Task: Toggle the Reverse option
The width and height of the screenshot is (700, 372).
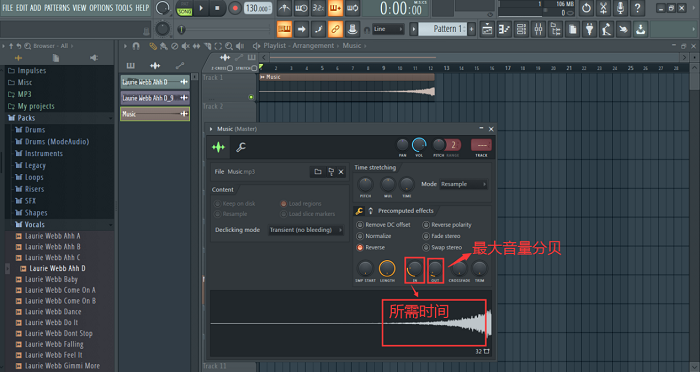Action: [370, 247]
